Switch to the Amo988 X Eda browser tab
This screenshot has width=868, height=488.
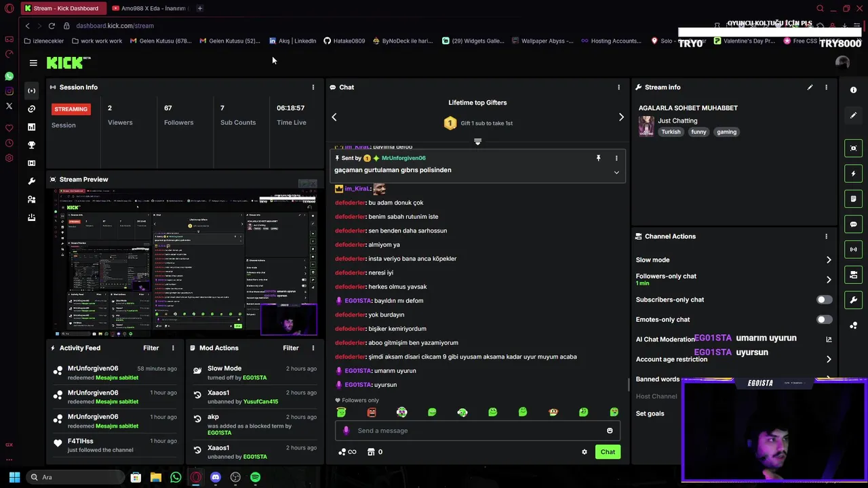tap(149, 8)
